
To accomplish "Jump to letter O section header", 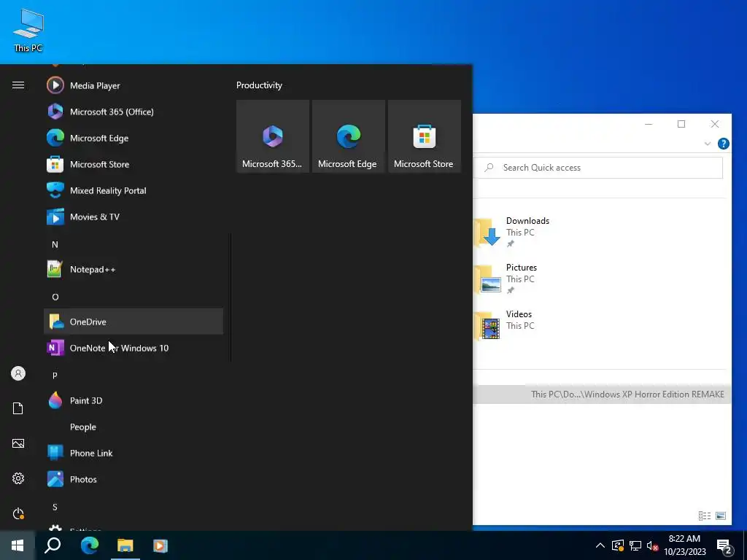I will coord(55,297).
